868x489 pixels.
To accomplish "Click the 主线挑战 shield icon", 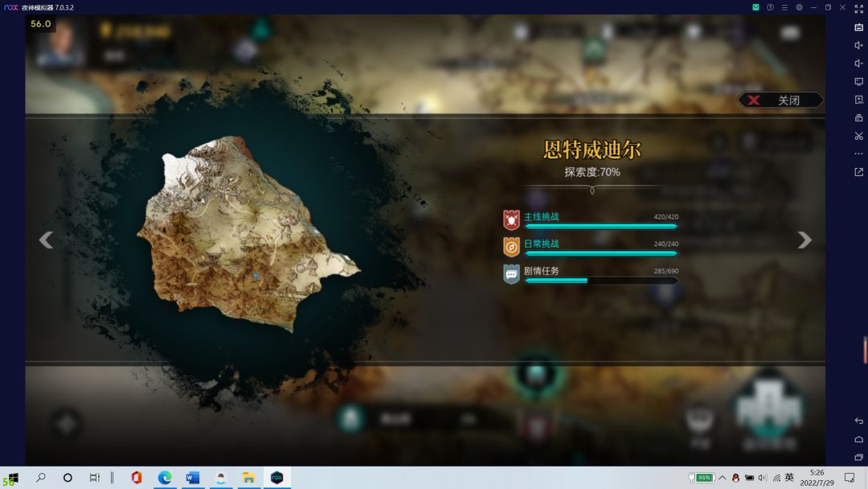I will tap(511, 220).
